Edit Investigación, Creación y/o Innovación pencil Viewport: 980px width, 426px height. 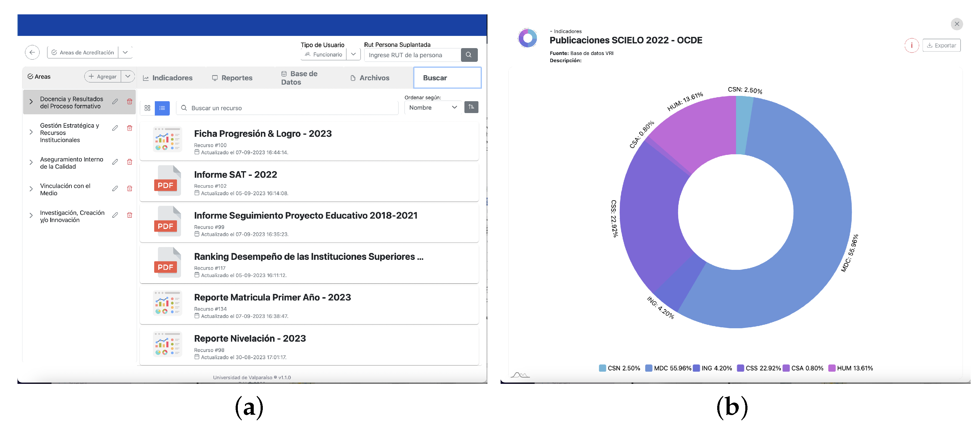[115, 215]
